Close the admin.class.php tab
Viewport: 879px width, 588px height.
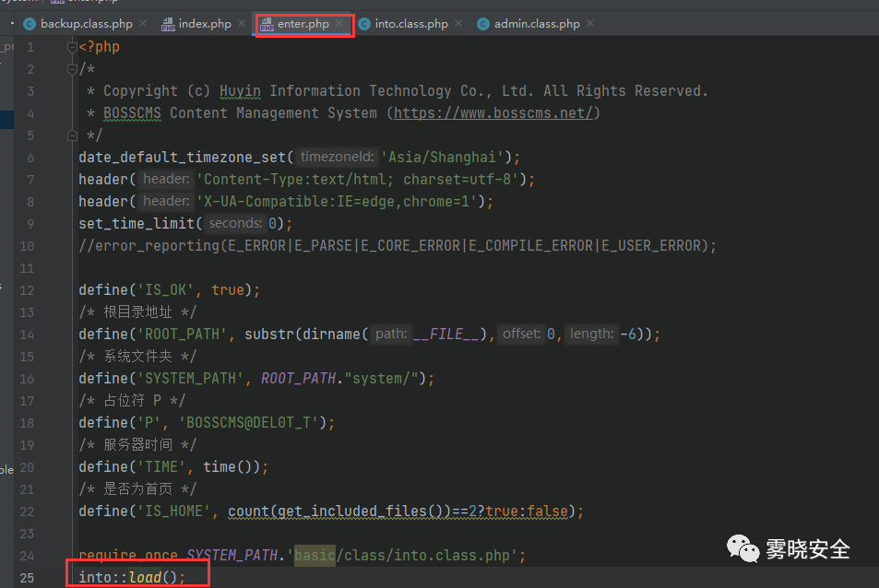[x=590, y=24]
